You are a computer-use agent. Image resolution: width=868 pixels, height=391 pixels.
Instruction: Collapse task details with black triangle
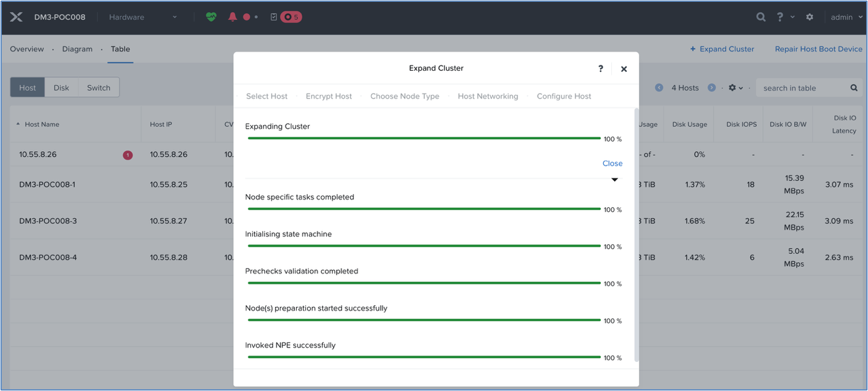615,179
